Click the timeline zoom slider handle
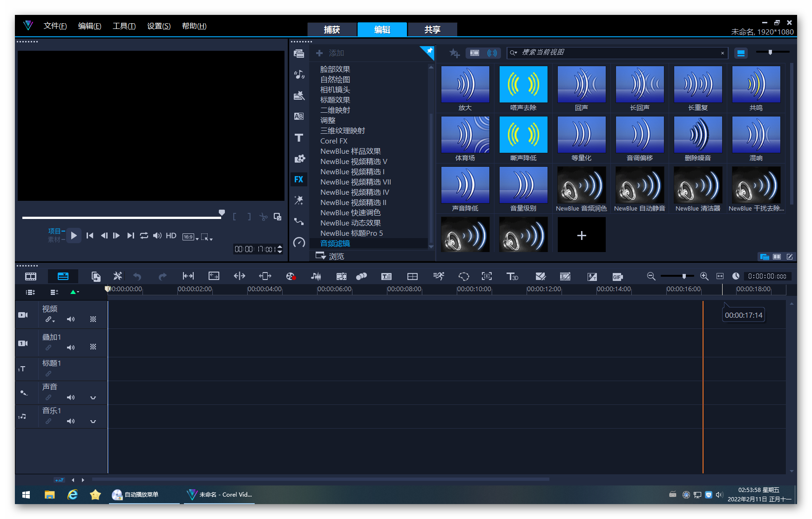812x519 pixels. click(x=684, y=276)
